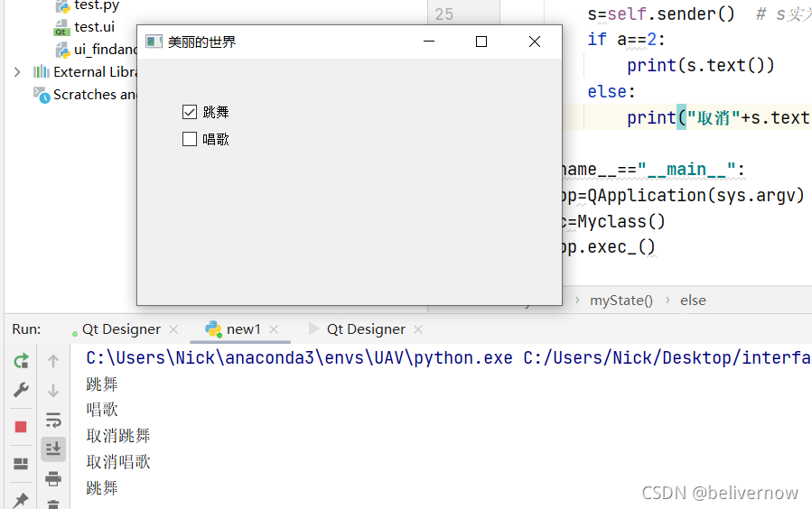Close the new1 run tab

coord(274,329)
